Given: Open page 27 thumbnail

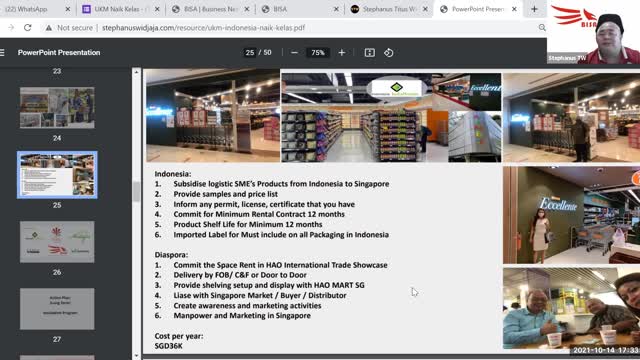Looking at the screenshot, I should click(57, 309).
